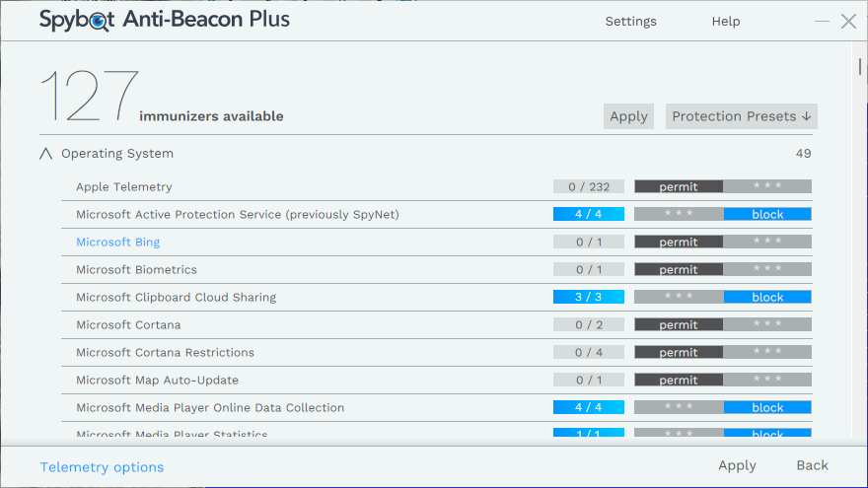Viewport: 868px width, 488px height.
Task: Select Microsoft Map Auto-Update row label
Action: point(157,381)
